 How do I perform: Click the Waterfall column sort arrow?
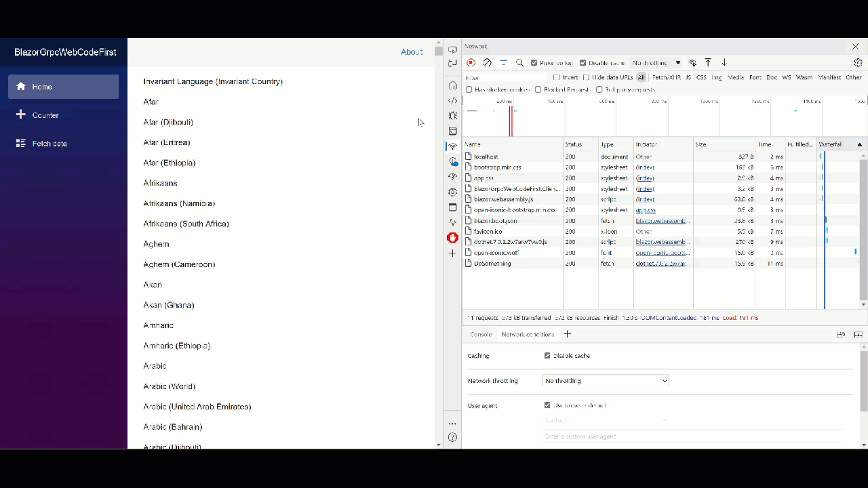859,144
